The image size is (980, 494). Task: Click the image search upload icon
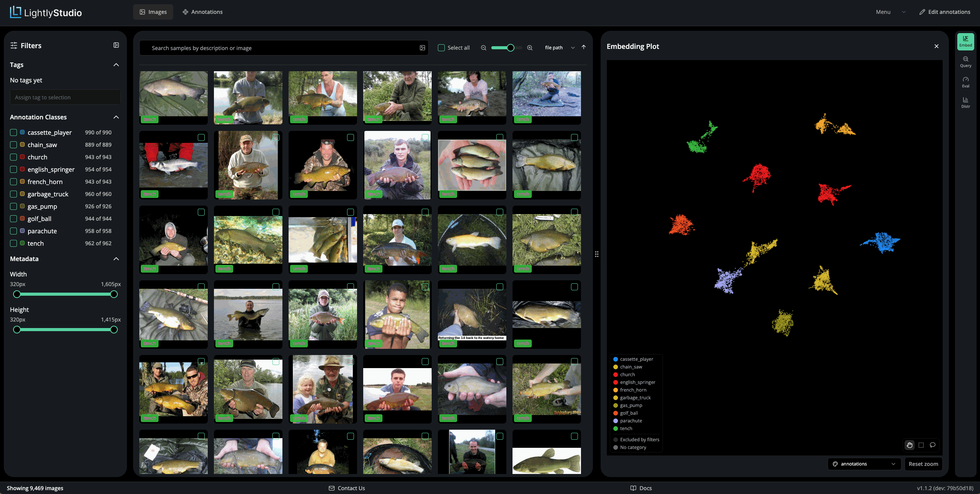coord(422,48)
